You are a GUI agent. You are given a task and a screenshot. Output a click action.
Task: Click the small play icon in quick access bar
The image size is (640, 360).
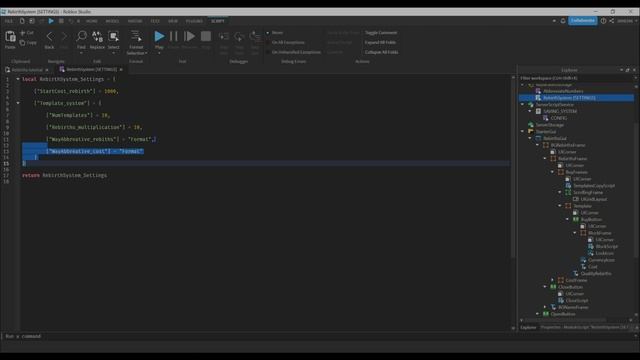(51, 21)
